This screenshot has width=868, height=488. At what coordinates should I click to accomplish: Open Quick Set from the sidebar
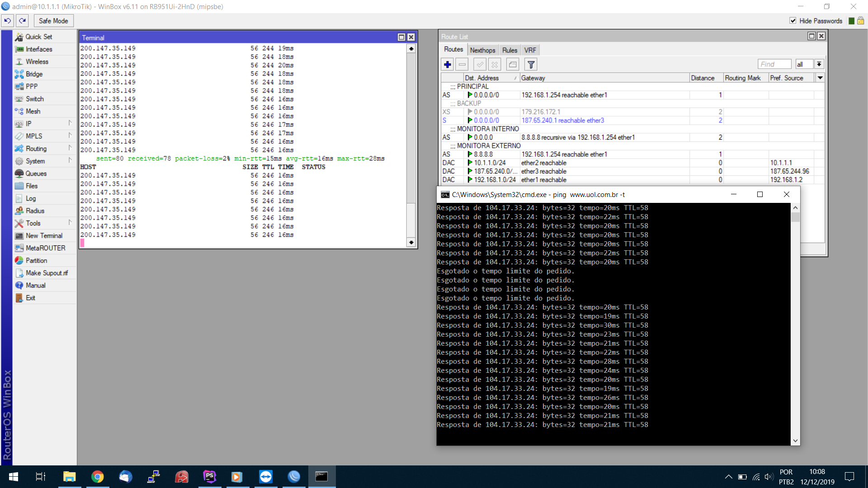(38, 37)
